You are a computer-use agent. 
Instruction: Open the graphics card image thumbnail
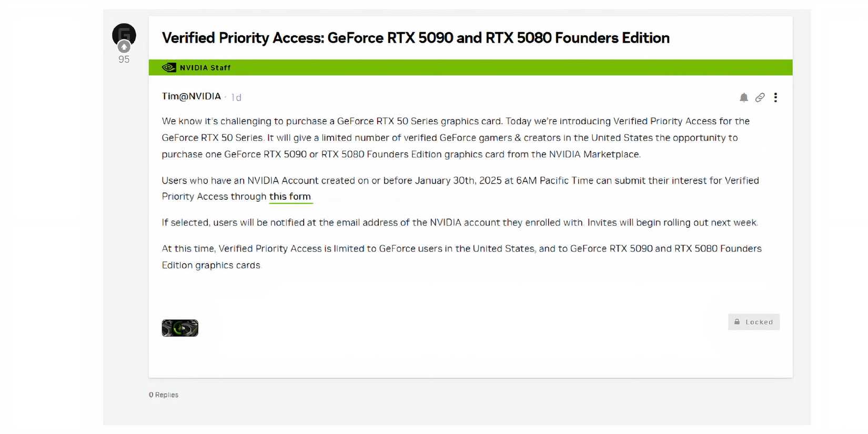(x=180, y=328)
